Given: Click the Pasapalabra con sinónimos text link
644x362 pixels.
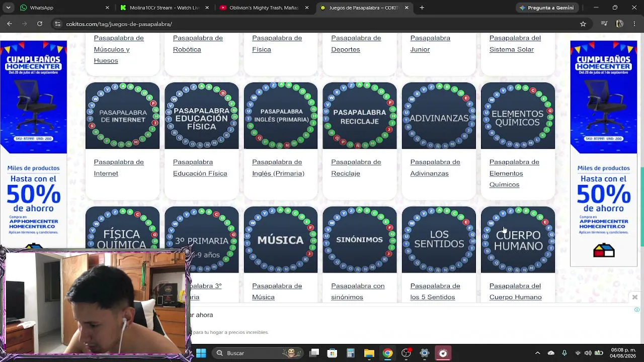Looking at the screenshot, I should (x=358, y=292).
